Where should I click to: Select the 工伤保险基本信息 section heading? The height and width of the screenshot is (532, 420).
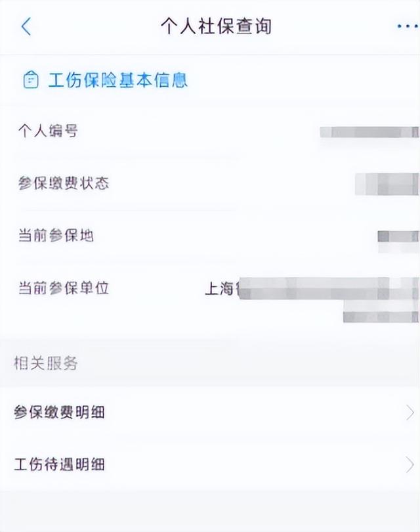pyautogui.click(x=118, y=81)
